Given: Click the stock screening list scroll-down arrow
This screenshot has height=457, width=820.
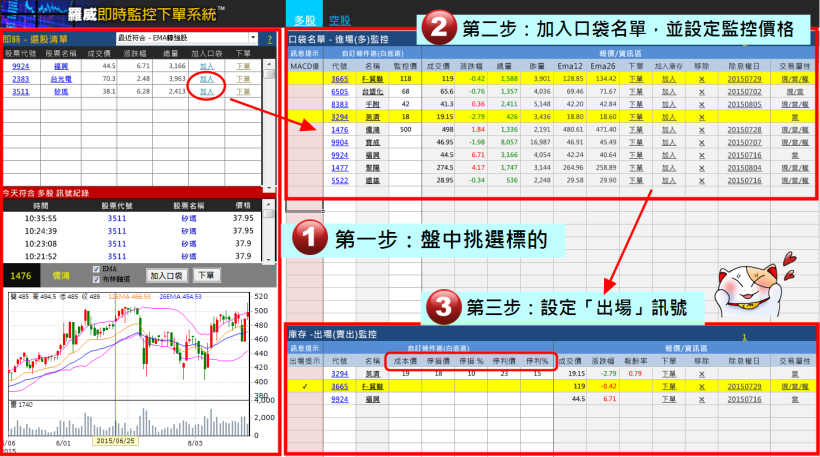Looking at the screenshot, I should click(269, 187).
